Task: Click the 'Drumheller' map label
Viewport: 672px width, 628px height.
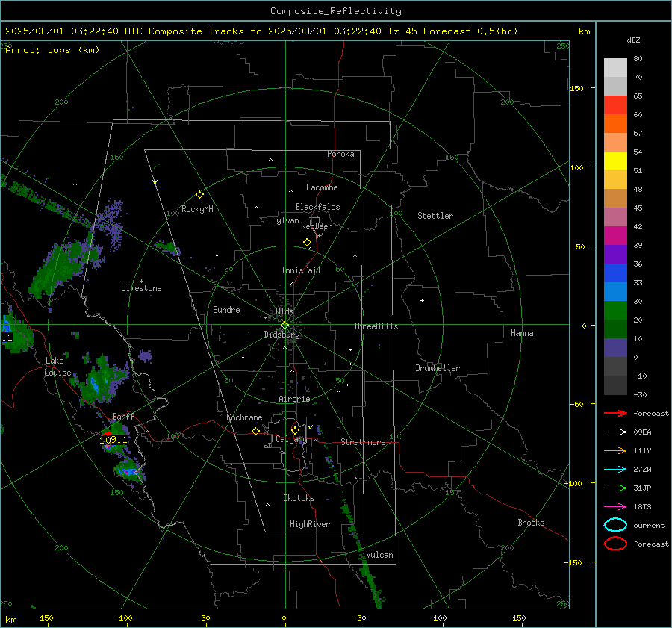Action: coord(438,368)
